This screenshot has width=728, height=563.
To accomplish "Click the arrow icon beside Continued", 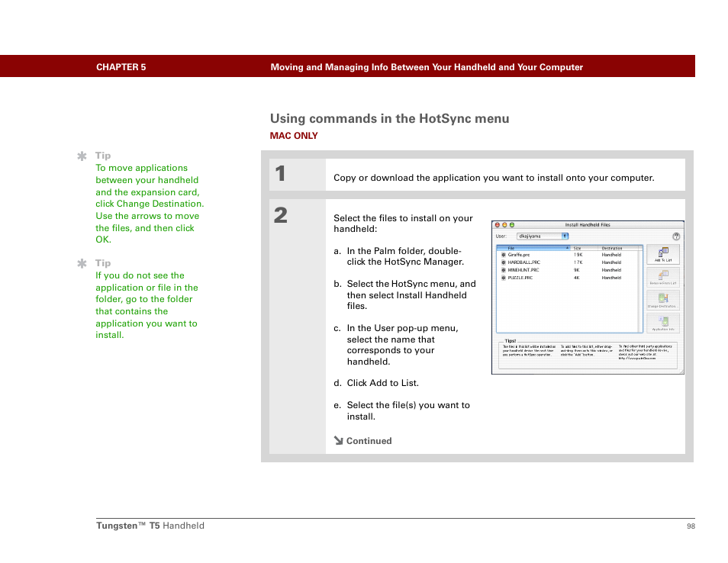I will point(339,440).
